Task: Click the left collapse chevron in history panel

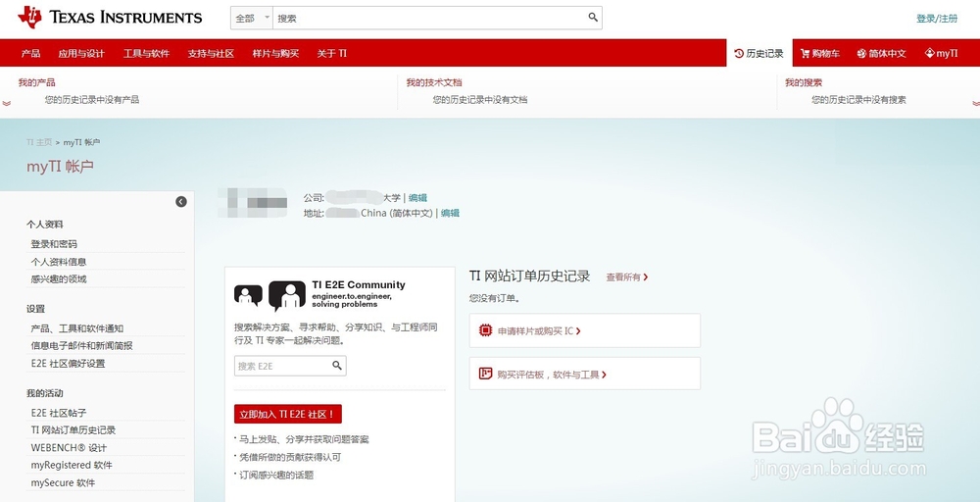Action: tap(6, 103)
